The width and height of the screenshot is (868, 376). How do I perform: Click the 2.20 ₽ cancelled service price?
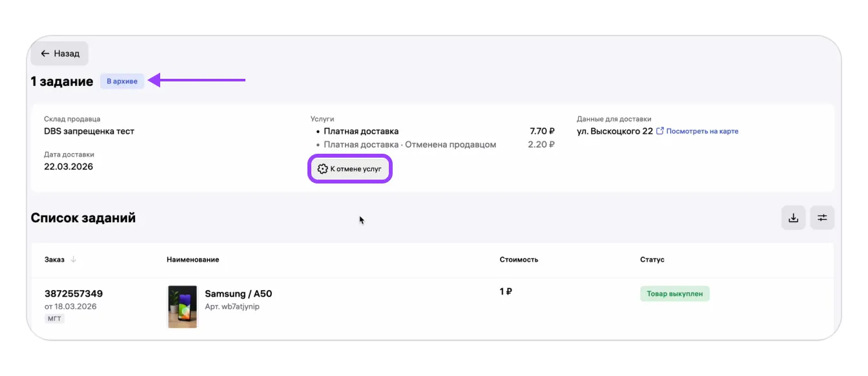[541, 145]
